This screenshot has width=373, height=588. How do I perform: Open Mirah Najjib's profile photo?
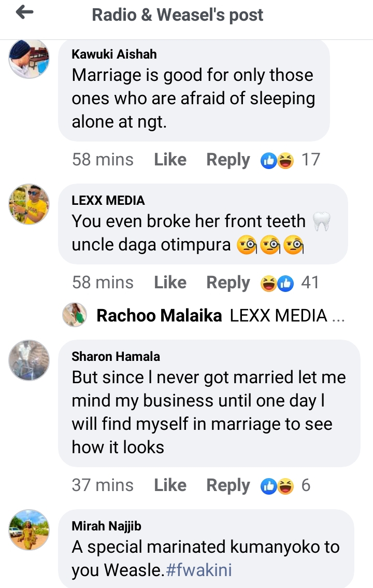29,529
